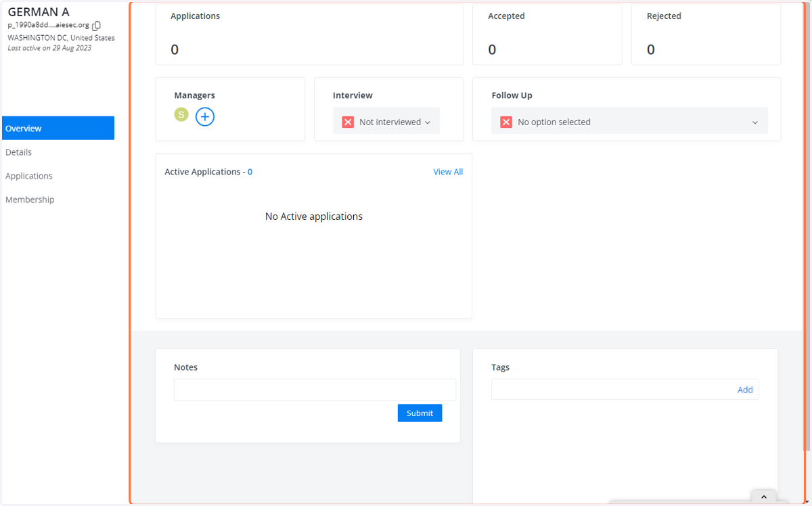Click the Managers heading
The width and height of the screenshot is (812, 506).
click(x=194, y=95)
